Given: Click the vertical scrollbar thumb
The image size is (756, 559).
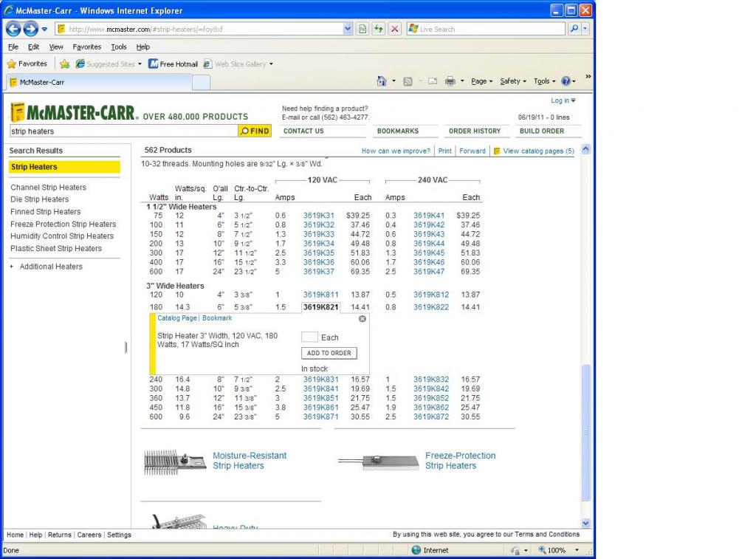Looking at the screenshot, I should tap(585, 433).
